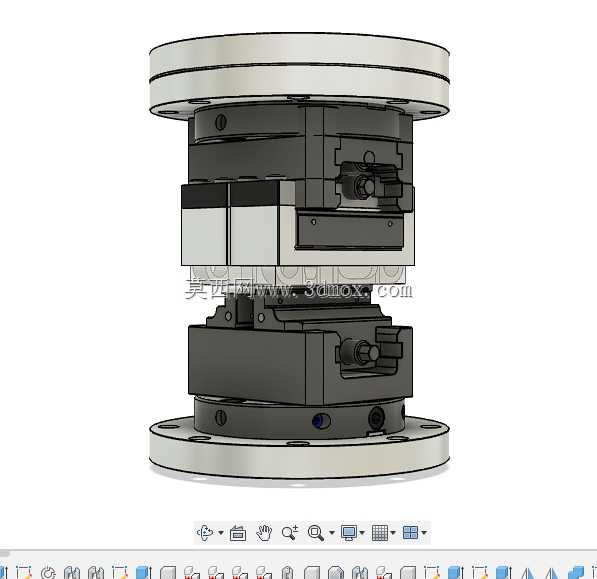Expand the Display Settings dropdown arrow
Image resolution: width=597 pixels, height=579 pixels.
(x=362, y=533)
